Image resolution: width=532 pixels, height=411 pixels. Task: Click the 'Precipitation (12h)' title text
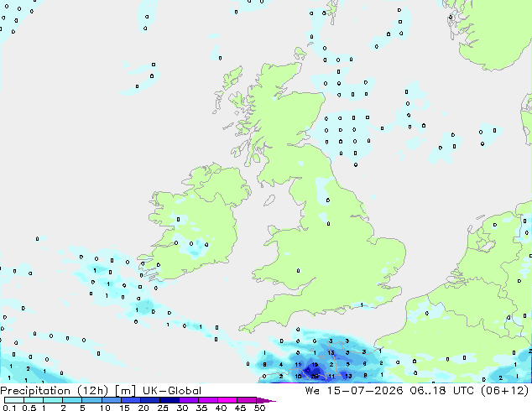pyautogui.click(x=55, y=391)
